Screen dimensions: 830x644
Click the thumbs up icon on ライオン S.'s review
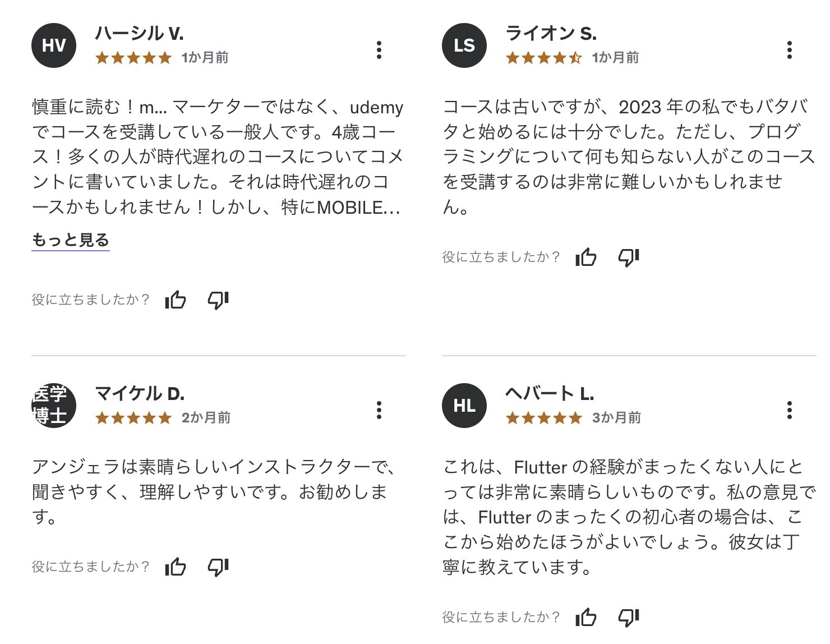tap(585, 258)
